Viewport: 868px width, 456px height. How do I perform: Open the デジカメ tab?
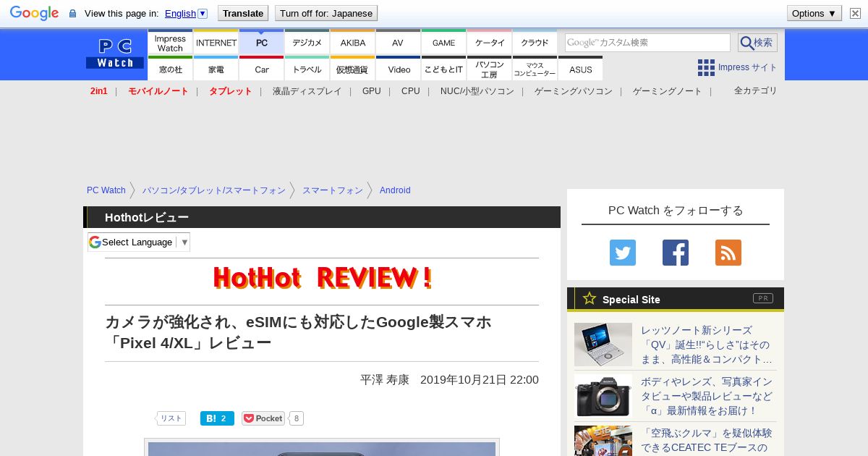307,43
